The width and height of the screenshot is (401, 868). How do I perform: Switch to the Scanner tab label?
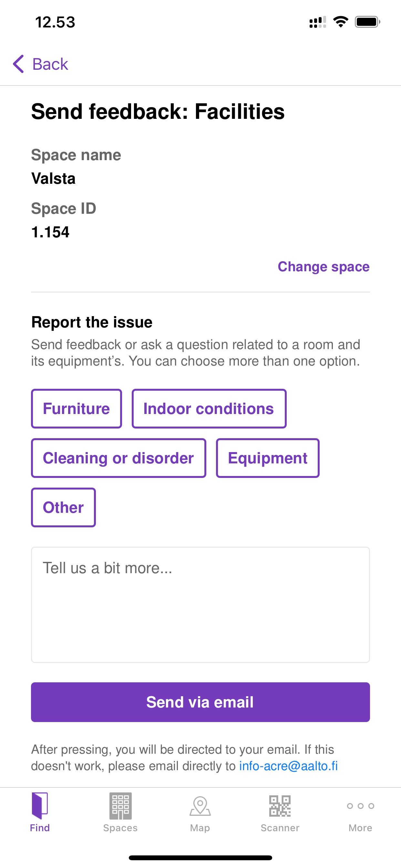[x=280, y=828]
